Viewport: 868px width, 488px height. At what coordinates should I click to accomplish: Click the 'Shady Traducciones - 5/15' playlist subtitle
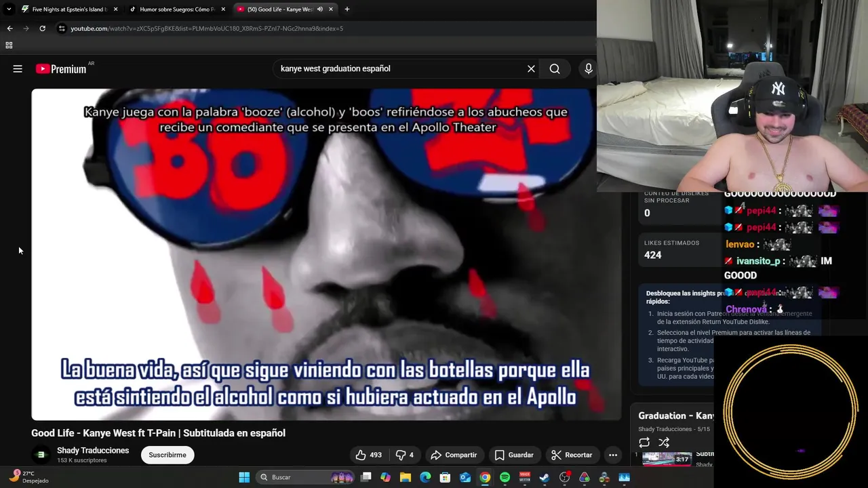(x=674, y=429)
